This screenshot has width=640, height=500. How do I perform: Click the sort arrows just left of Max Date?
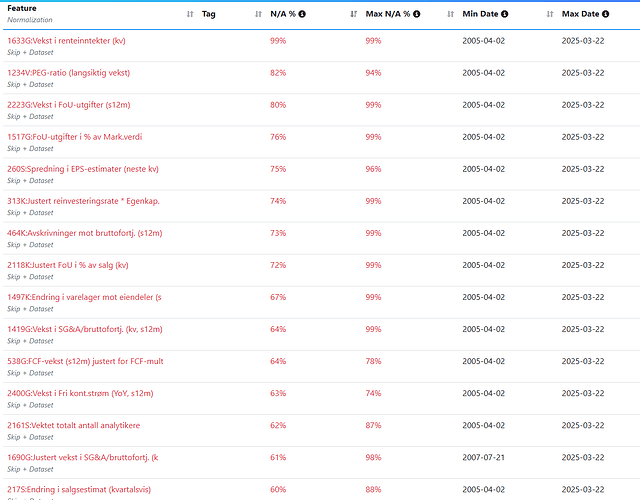(x=549, y=14)
